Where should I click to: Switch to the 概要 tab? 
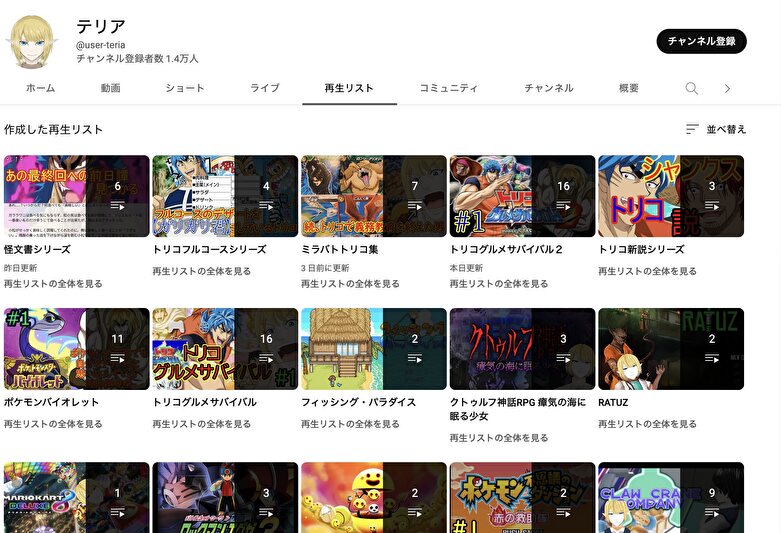point(629,88)
